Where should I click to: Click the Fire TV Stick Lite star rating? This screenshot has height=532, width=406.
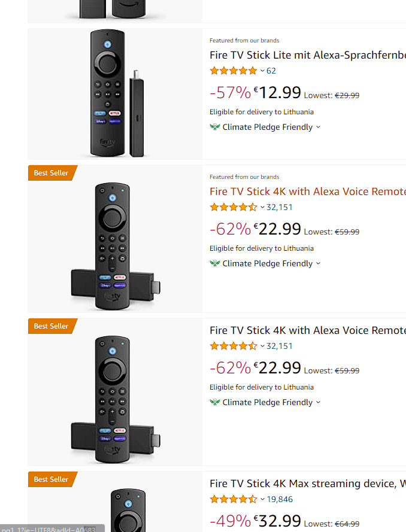234,71
